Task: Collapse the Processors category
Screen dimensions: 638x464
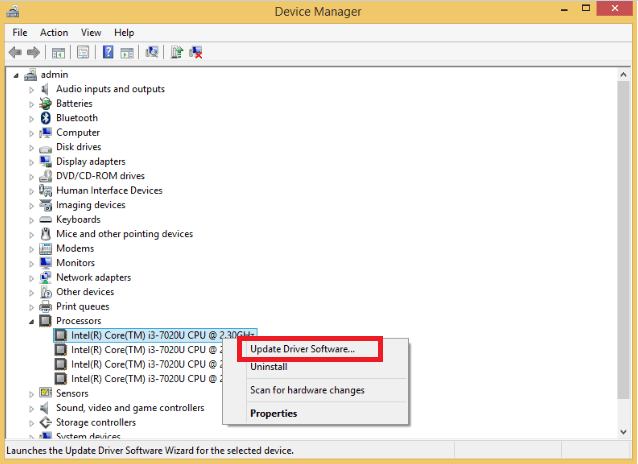Action: coord(31,322)
